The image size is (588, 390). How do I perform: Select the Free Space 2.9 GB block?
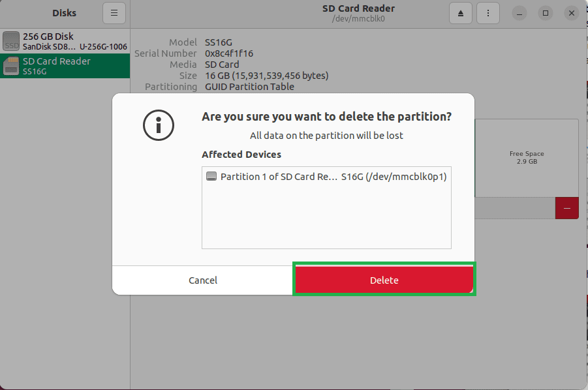[527, 158]
